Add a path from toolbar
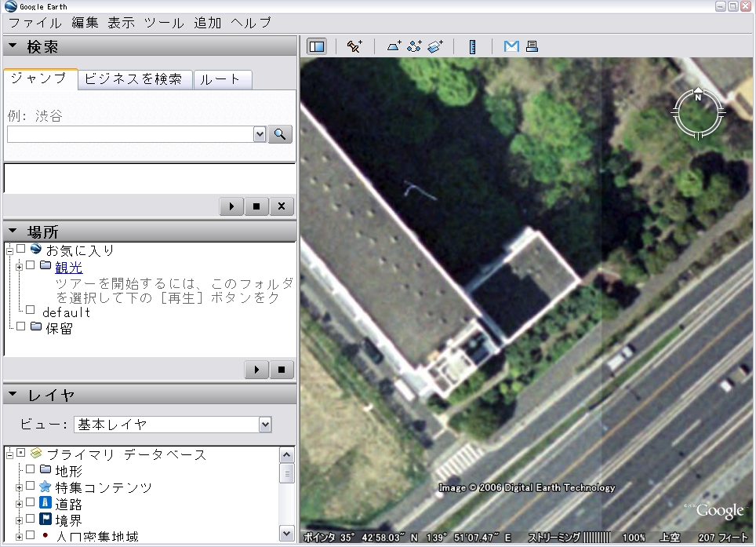The image size is (756, 547). pos(414,46)
